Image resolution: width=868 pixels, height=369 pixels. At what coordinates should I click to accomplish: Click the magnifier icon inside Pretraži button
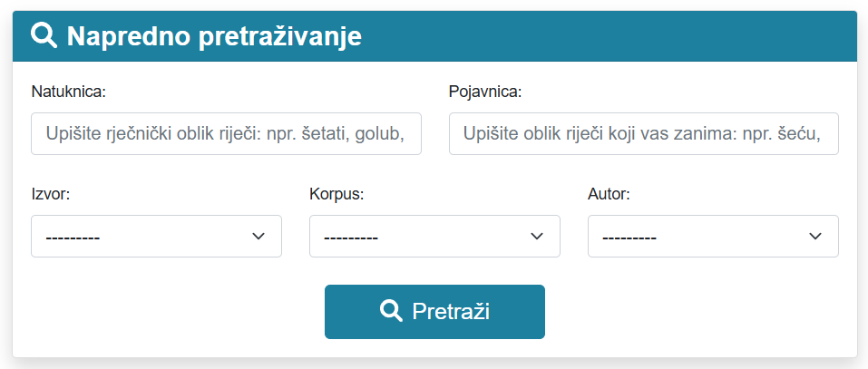pos(391,311)
